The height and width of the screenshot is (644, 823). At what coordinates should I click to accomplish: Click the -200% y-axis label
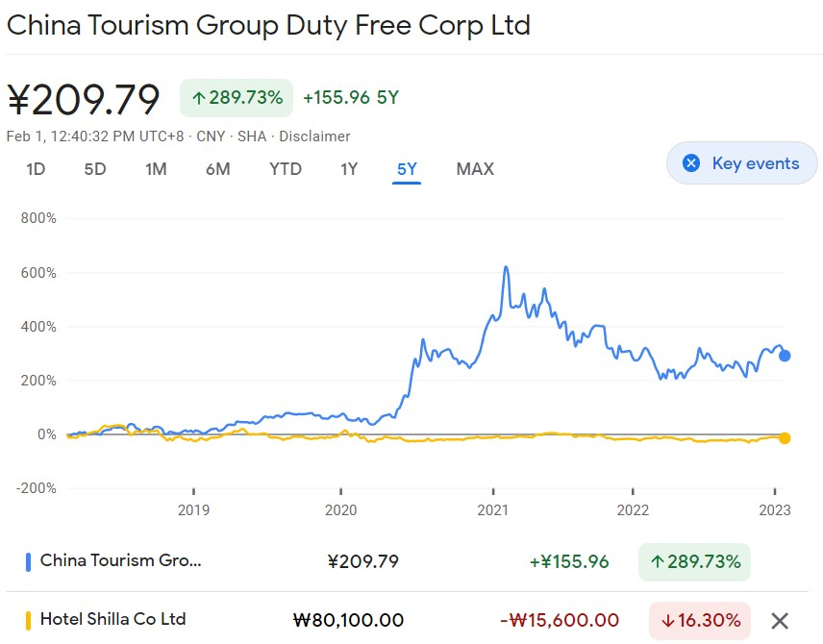(x=37, y=488)
